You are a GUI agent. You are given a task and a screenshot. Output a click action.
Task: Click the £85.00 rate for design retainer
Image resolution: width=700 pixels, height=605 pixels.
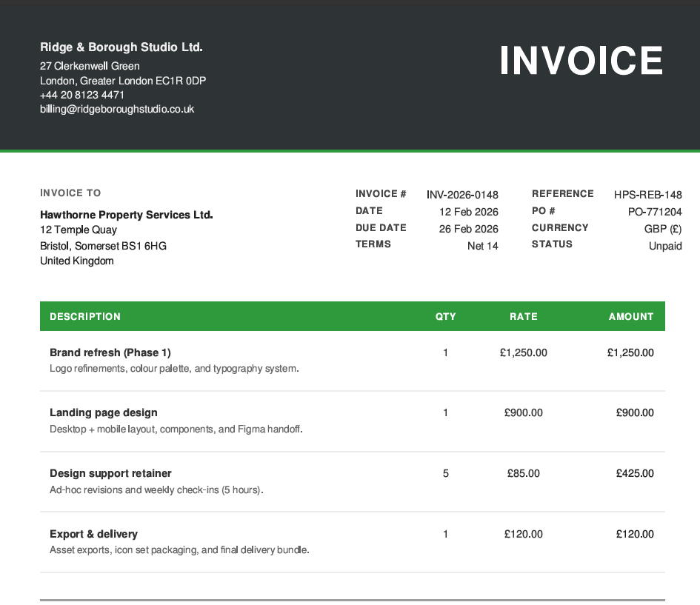523,473
